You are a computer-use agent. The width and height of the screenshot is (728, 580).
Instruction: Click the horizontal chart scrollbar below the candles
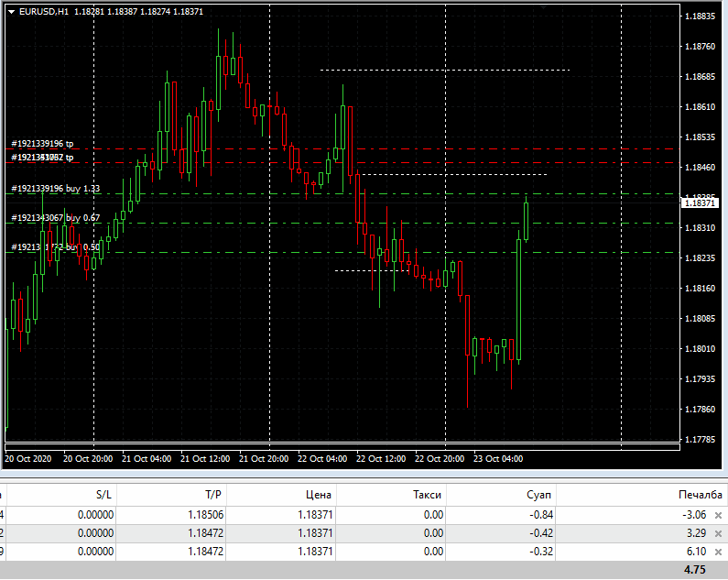click(342, 447)
